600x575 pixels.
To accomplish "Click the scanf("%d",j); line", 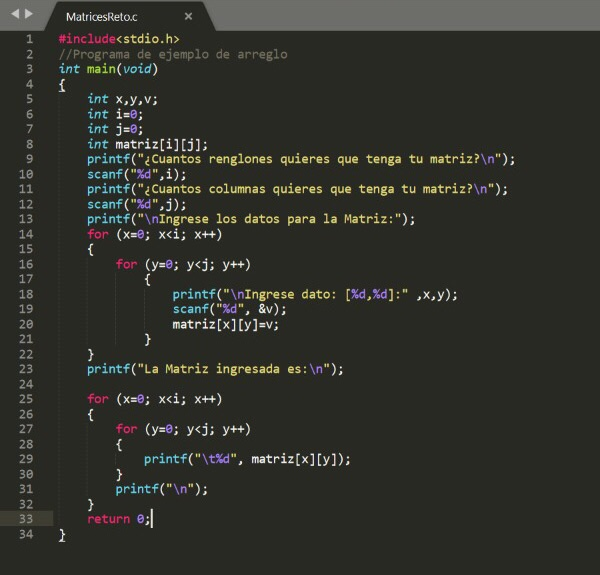I will [137, 204].
